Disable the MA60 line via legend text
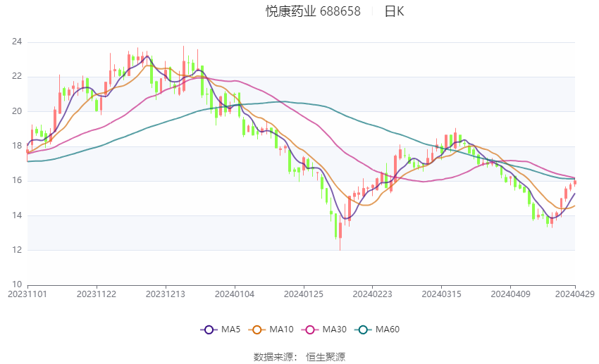599x364 pixels. pyautogui.click(x=388, y=329)
